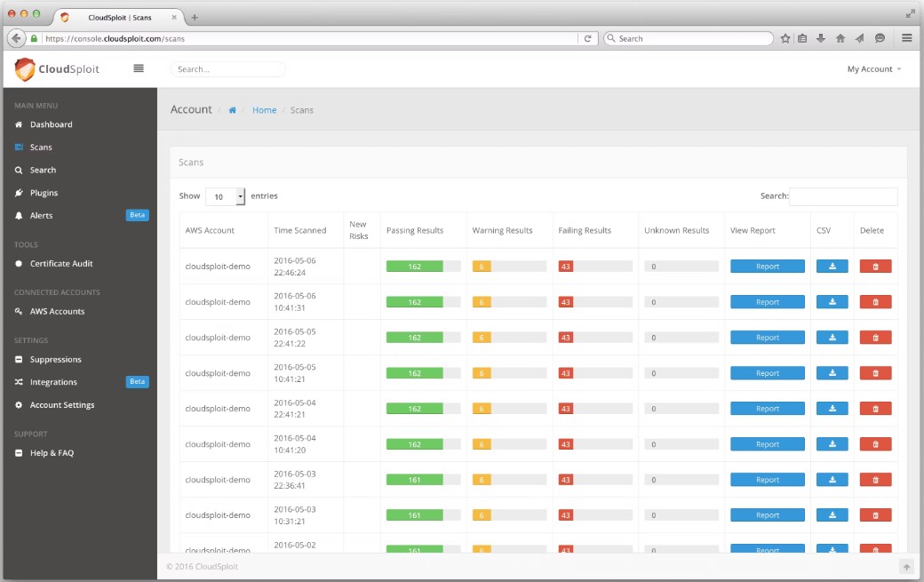Focus the browser Search box
Viewport: 924px width, 582px height.
click(x=689, y=38)
